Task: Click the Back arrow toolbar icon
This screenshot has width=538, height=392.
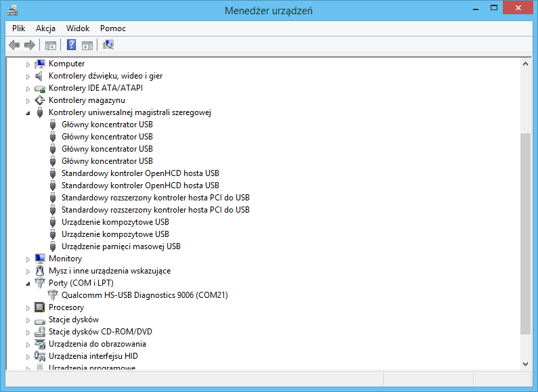Action: pos(14,45)
